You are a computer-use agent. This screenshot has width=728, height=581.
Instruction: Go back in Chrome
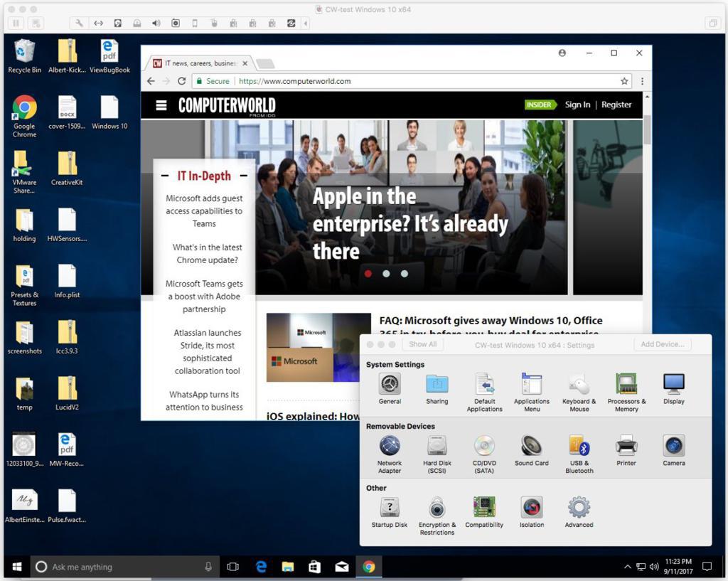pos(151,81)
